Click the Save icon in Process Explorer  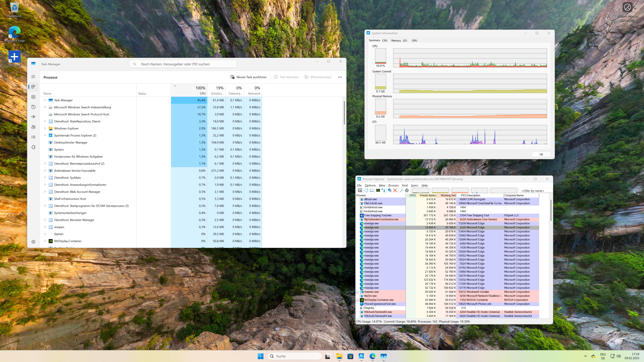pos(360,190)
